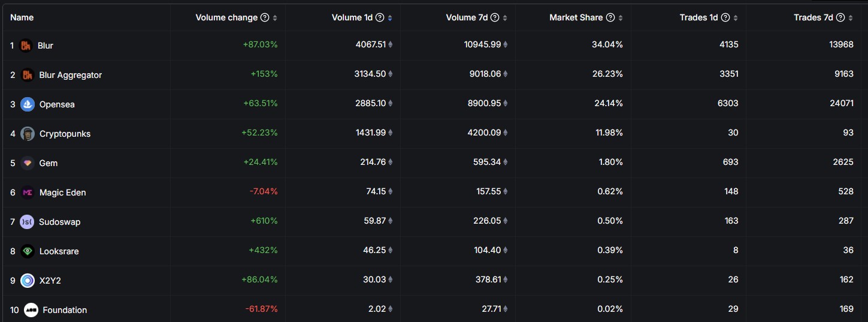This screenshot has width=868, height=322.
Task: Click the Opensea ship logo icon
Action: click(x=28, y=104)
